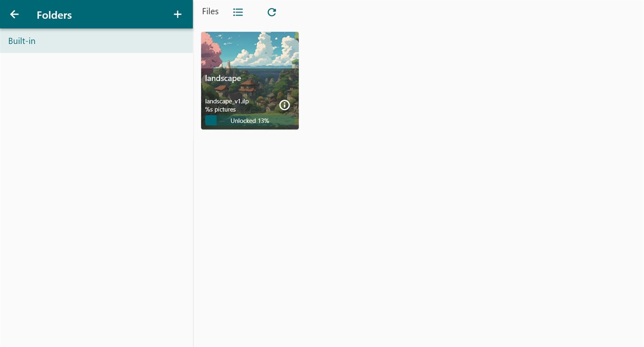Select the Files heading
The image size is (644, 347).
[210, 11]
